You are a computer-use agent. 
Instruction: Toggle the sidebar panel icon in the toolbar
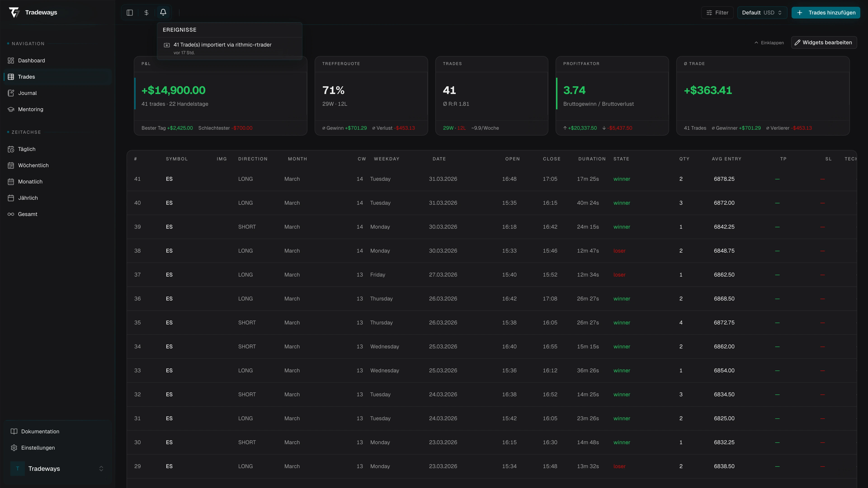coord(130,12)
